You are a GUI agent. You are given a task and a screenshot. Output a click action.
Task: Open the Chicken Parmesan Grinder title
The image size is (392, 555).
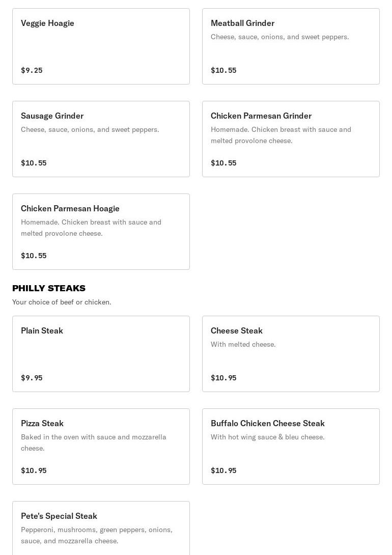click(261, 116)
